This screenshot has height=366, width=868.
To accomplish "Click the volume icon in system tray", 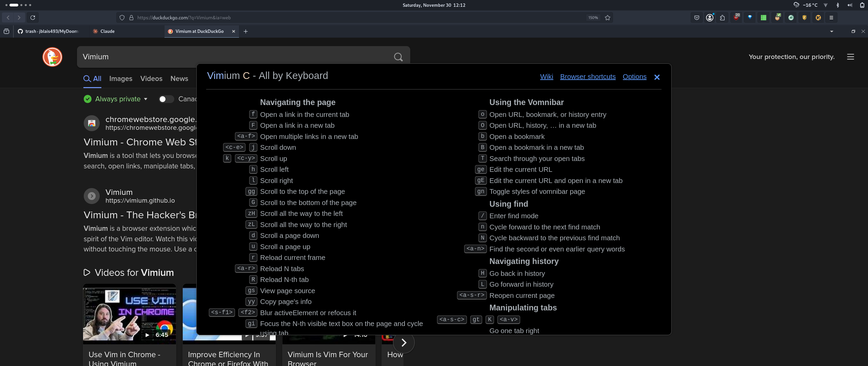I will tap(850, 5).
